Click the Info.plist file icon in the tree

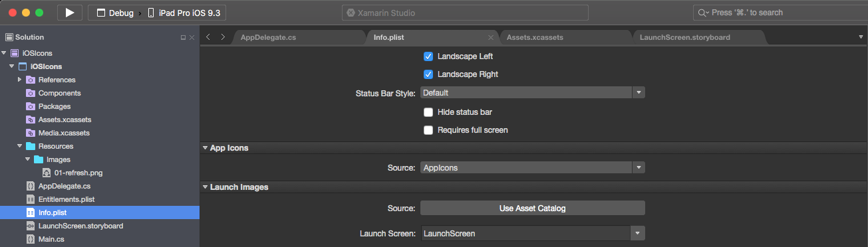pyautogui.click(x=31, y=212)
